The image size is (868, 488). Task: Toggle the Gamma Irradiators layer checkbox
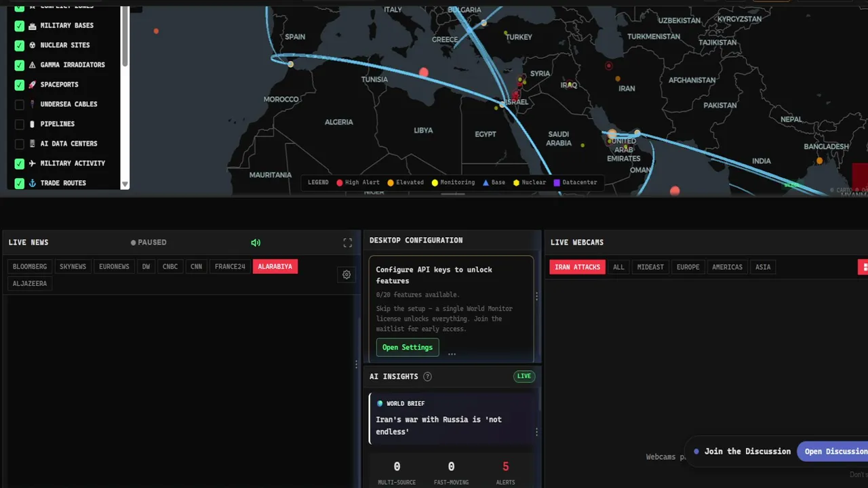pyautogui.click(x=20, y=65)
